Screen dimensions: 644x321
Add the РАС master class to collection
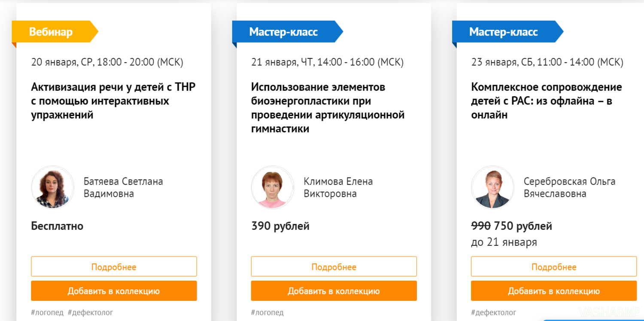click(554, 291)
